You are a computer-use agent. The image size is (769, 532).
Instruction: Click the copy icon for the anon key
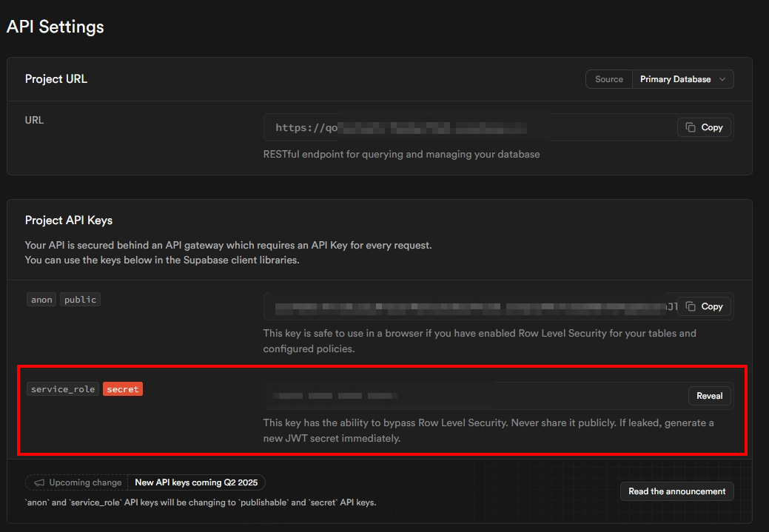point(691,306)
